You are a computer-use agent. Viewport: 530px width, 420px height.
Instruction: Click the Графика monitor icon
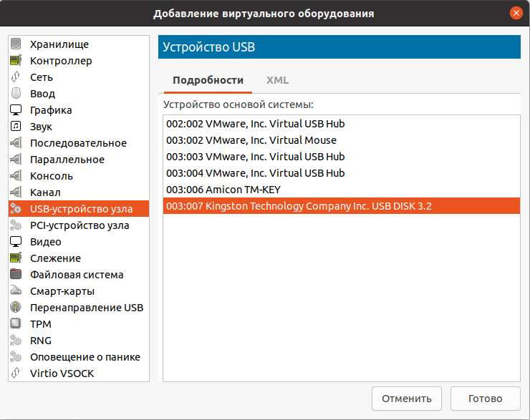(x=16, y=109)
